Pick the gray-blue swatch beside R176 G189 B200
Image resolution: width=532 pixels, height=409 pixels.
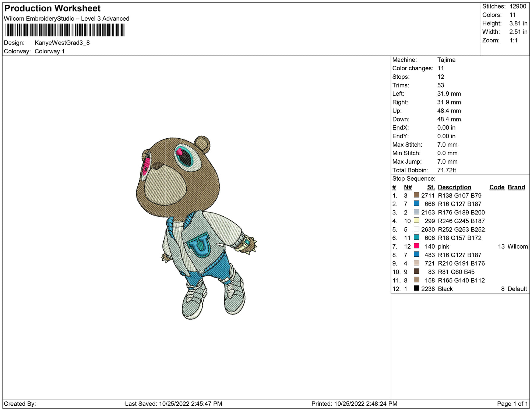416,212
